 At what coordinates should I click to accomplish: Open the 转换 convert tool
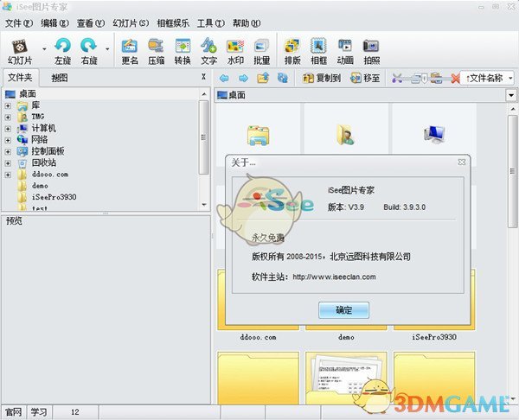tap(183, 51)
